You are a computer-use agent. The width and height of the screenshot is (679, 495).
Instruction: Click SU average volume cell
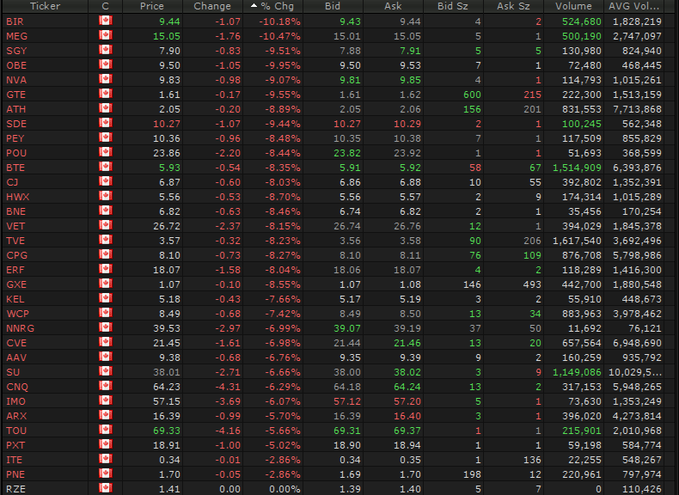(635, 372)
